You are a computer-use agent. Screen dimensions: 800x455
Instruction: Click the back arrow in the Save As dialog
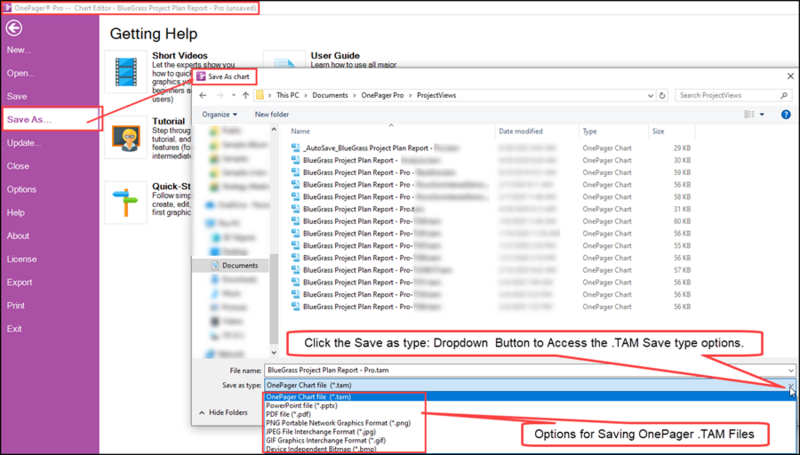pos(203,95)
